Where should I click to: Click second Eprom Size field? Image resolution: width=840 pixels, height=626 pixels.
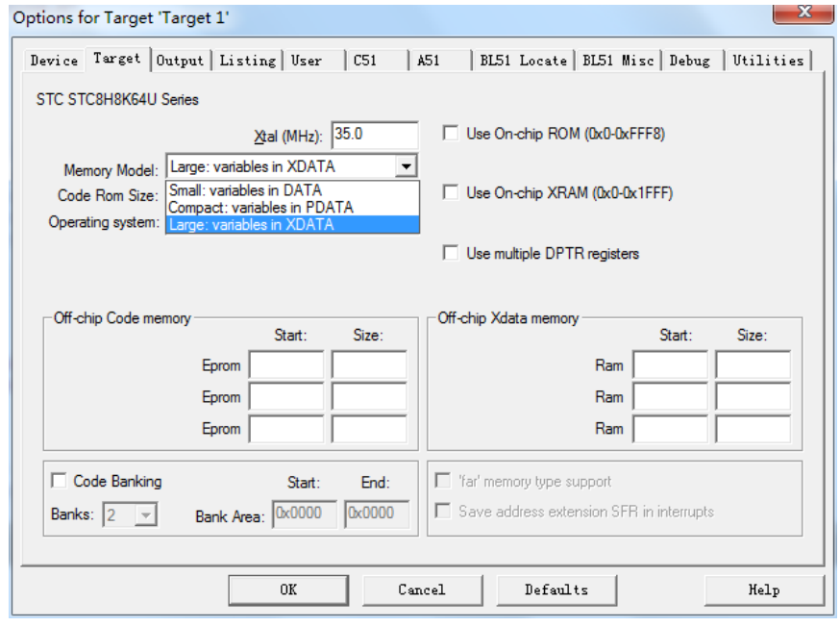[369, 396]
